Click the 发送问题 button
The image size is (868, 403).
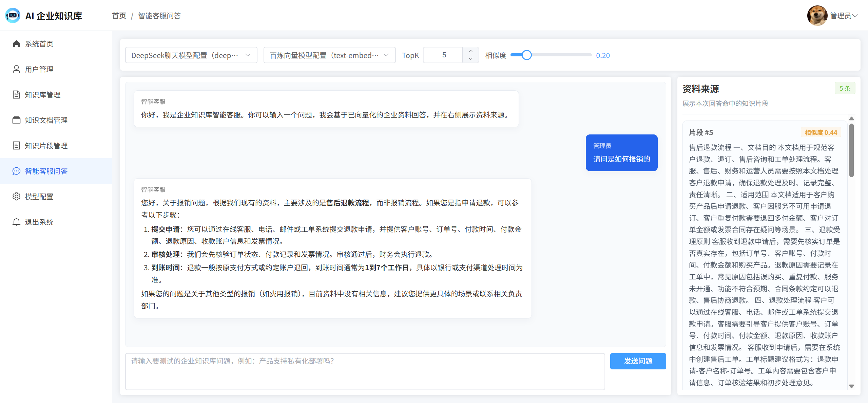[638, 361]
